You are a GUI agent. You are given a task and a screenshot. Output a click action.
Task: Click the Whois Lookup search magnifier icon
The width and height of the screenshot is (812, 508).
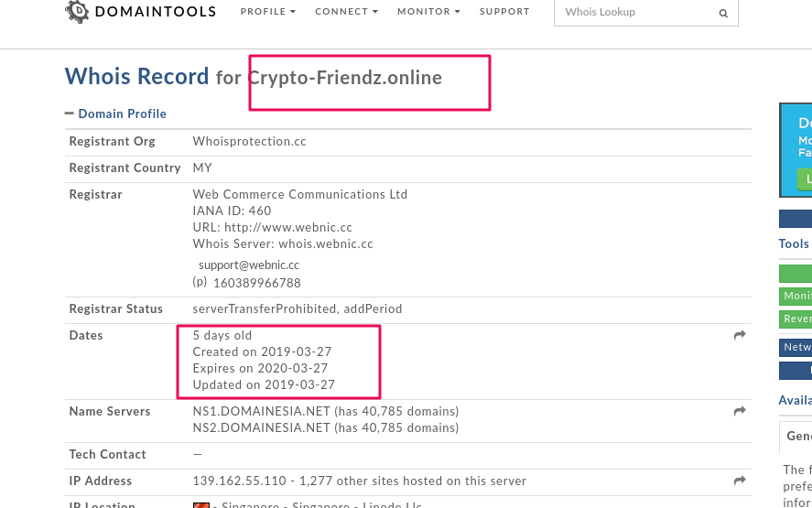click(x=723, y=14)
